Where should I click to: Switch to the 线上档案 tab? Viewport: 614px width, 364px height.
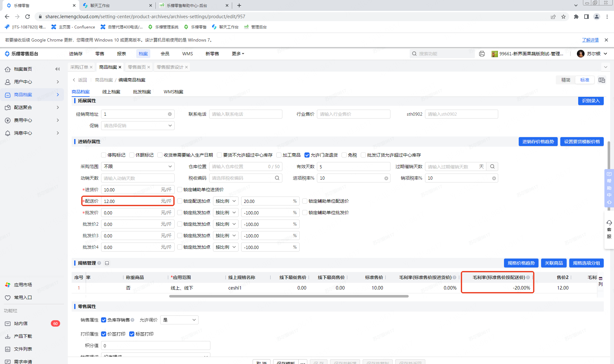(111, 92)
